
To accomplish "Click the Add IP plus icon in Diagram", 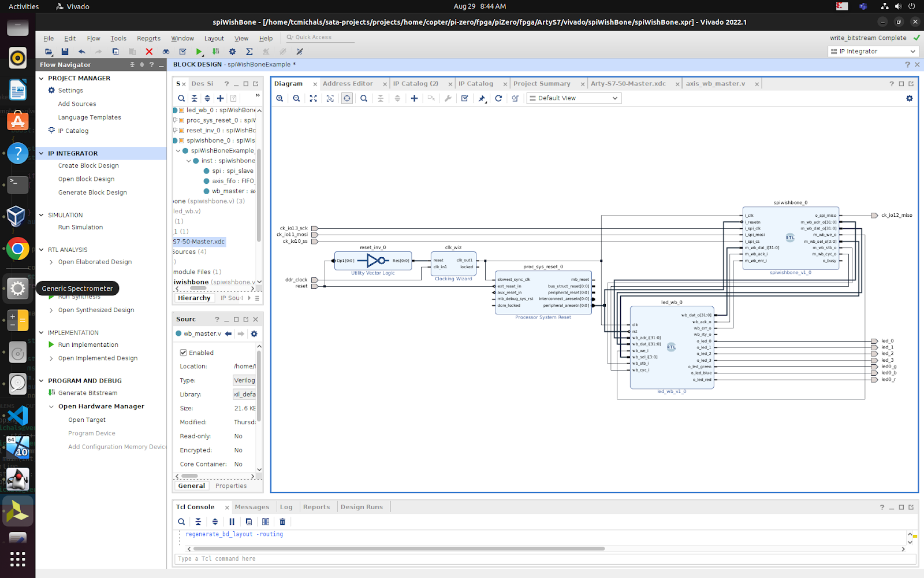I will [414, 98].
